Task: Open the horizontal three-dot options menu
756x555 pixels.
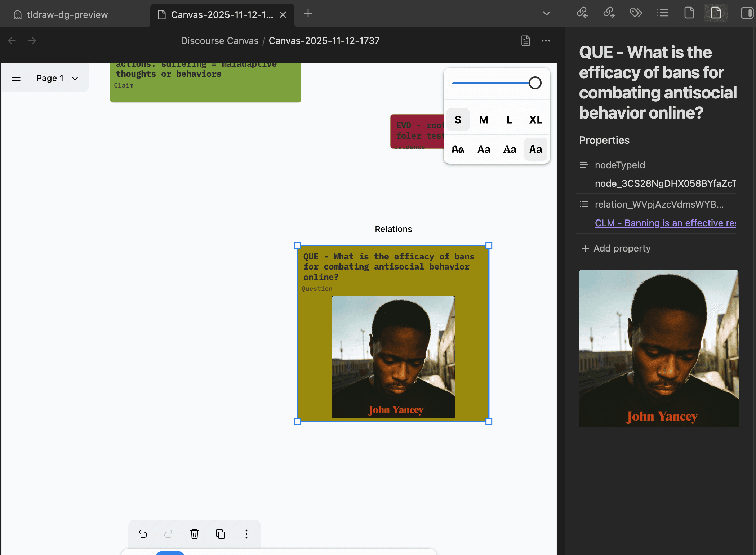Action: click(546, 41)
